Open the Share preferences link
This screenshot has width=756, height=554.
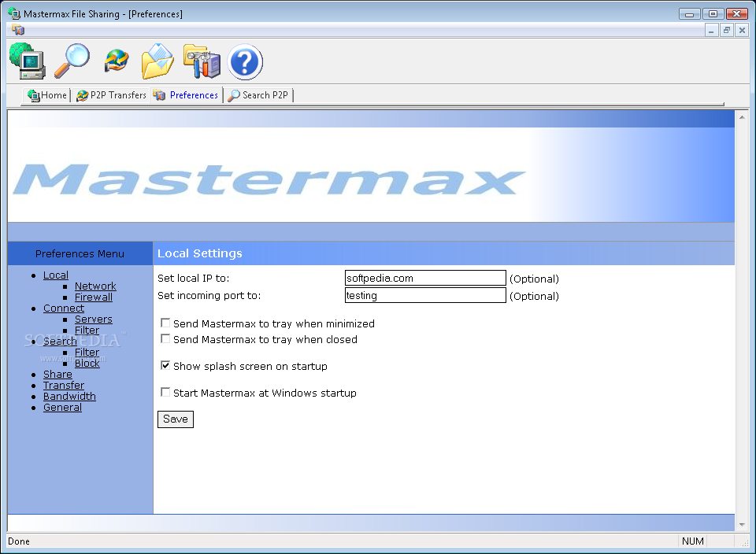pyautogui.click(x=57, y=375)
